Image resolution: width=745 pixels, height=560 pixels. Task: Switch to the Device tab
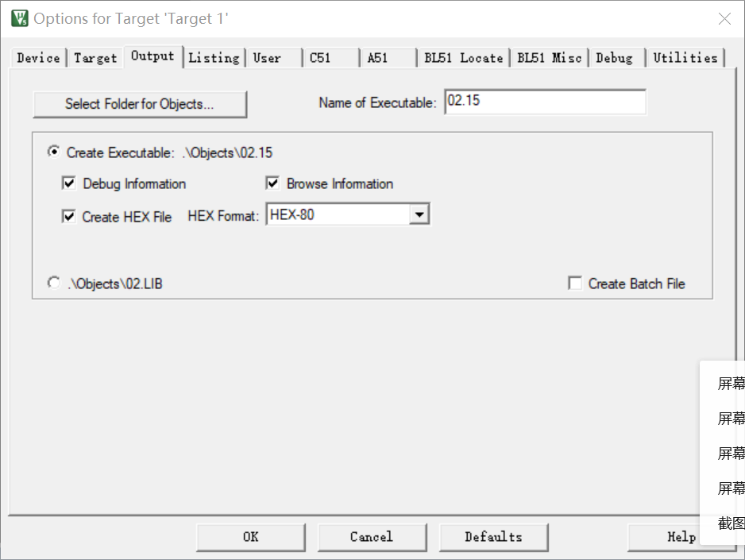(x=37, y=57)
